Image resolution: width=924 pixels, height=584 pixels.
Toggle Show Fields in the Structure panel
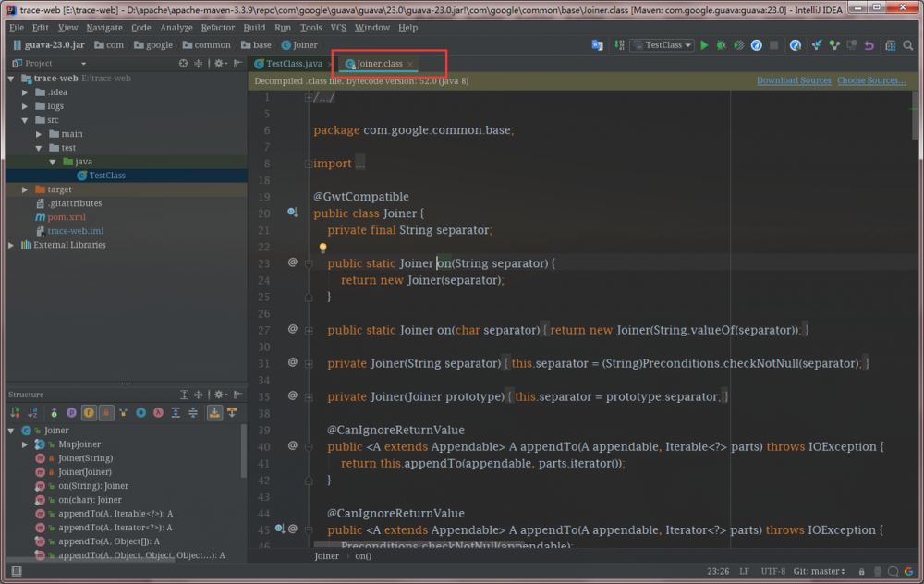coord(88,413)
